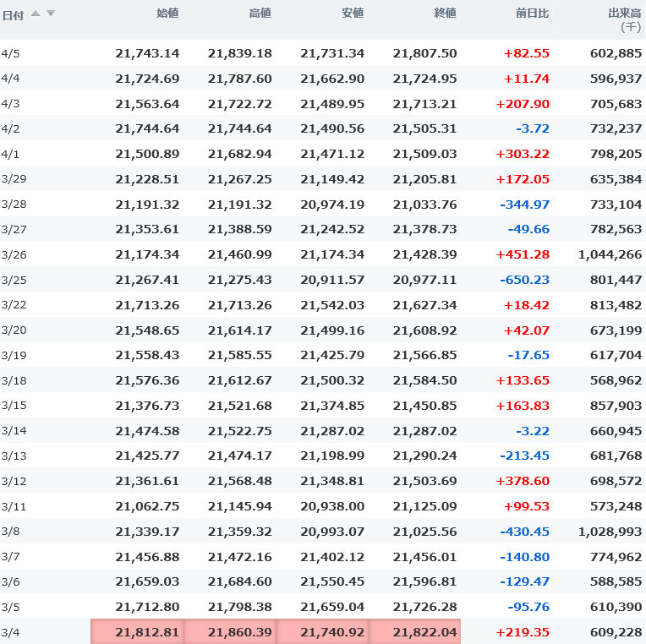Click the 出来高 column header
This screenshot has height=644, width=646.
coord(625,14)
